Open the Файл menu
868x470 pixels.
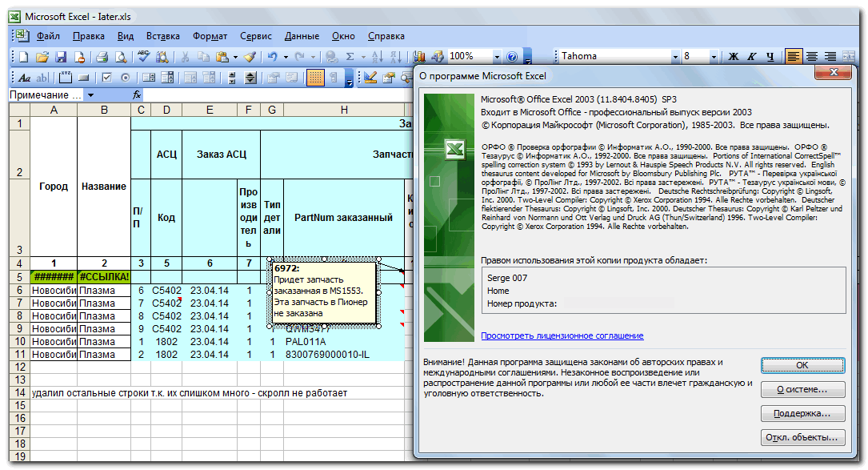(48, 36)
